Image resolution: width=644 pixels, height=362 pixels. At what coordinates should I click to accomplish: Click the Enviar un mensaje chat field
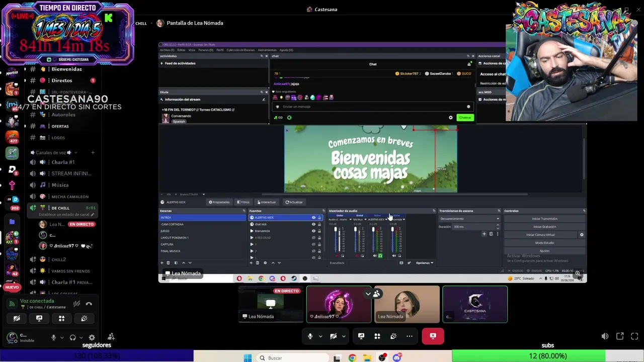372,107
